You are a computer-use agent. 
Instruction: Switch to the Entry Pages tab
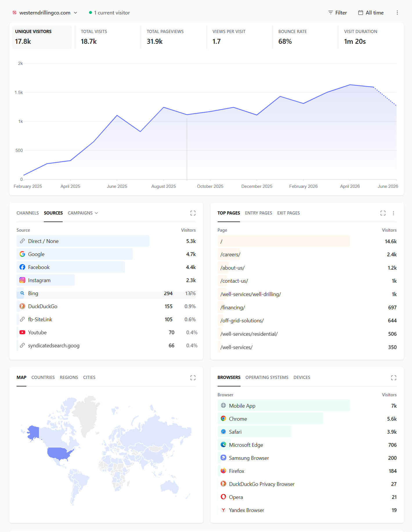coord(259,213)
